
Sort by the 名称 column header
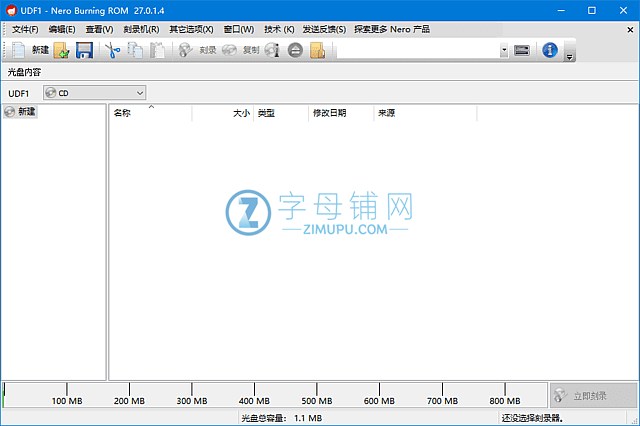(122, 114)
